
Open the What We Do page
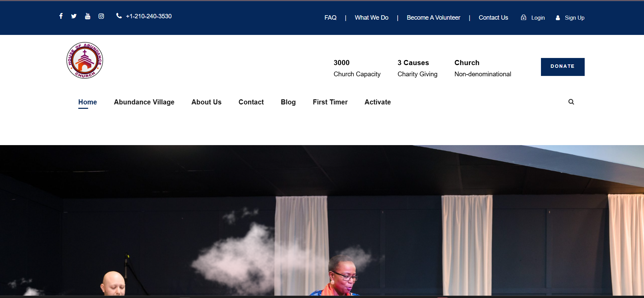pos(371,18)
